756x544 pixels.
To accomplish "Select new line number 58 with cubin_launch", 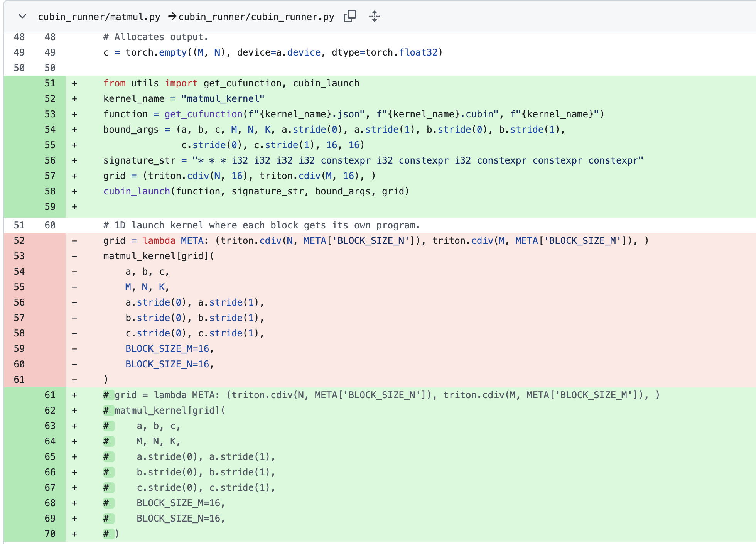I will 50,191.
